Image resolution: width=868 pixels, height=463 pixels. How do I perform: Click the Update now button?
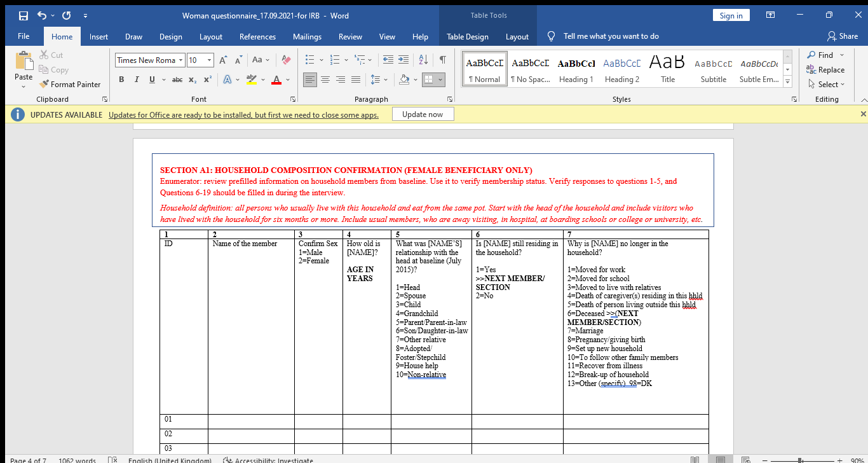(x=423, y=114)
